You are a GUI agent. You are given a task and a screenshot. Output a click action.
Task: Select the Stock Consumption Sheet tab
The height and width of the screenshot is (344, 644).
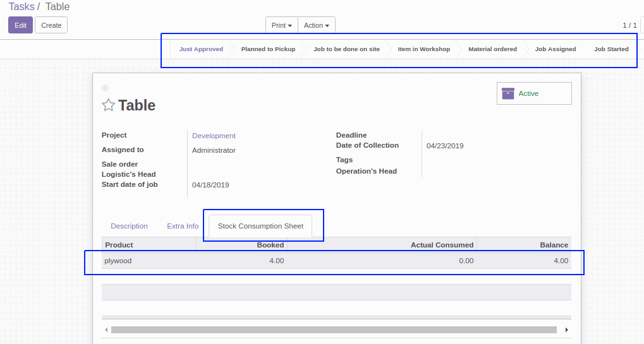coord(260,226)
